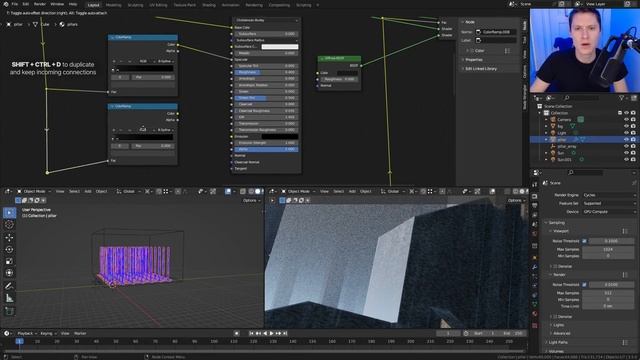Viewport: 640px width, 360px height.
Task: Select the Annotate tool in left viewport
Action: (9, 286)
